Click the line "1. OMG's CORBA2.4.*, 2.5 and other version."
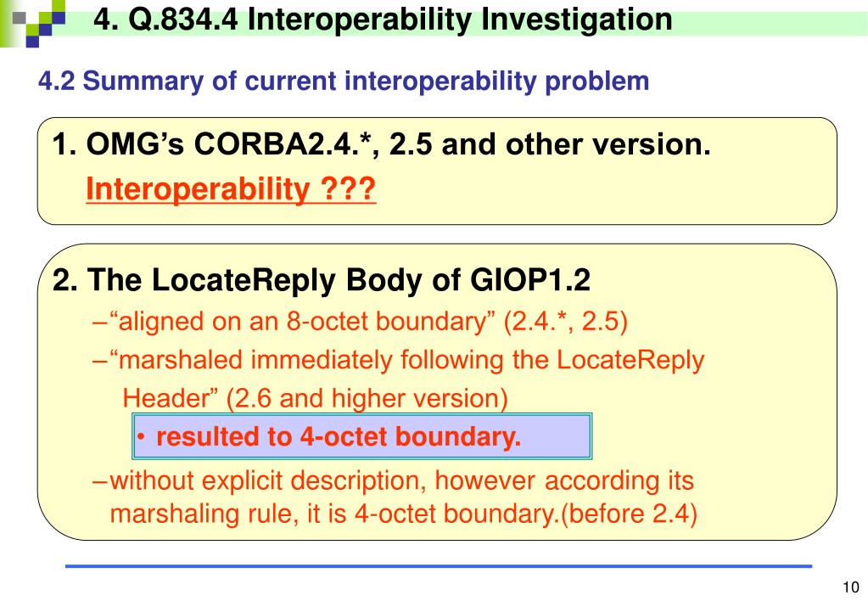This screenshot has width=868, height=601. (x=382, y=144)
